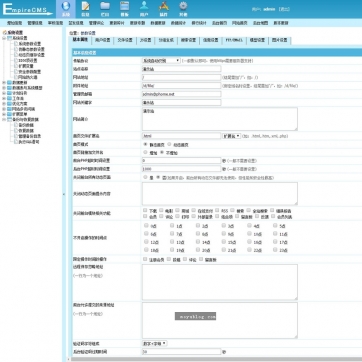Expand the 数据表与系统模型 tree node

click(x=4, y=88)
